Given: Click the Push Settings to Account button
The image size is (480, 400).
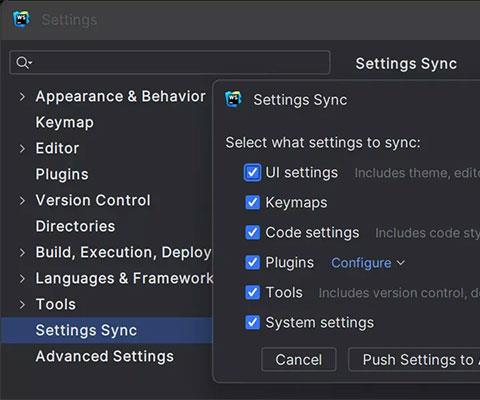Looking at the screenshot, I should 414,360.
